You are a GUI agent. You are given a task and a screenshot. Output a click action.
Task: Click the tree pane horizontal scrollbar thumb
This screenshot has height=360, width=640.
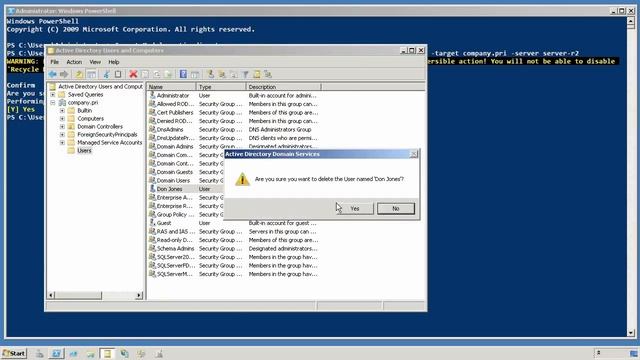[x=78, y=295]
